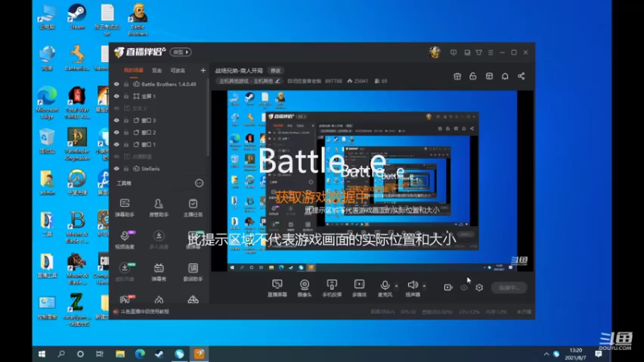This screenshot has height=362, width=644.
Task: Click the 修改 button next to stream title
Action: tap(275, 71)
